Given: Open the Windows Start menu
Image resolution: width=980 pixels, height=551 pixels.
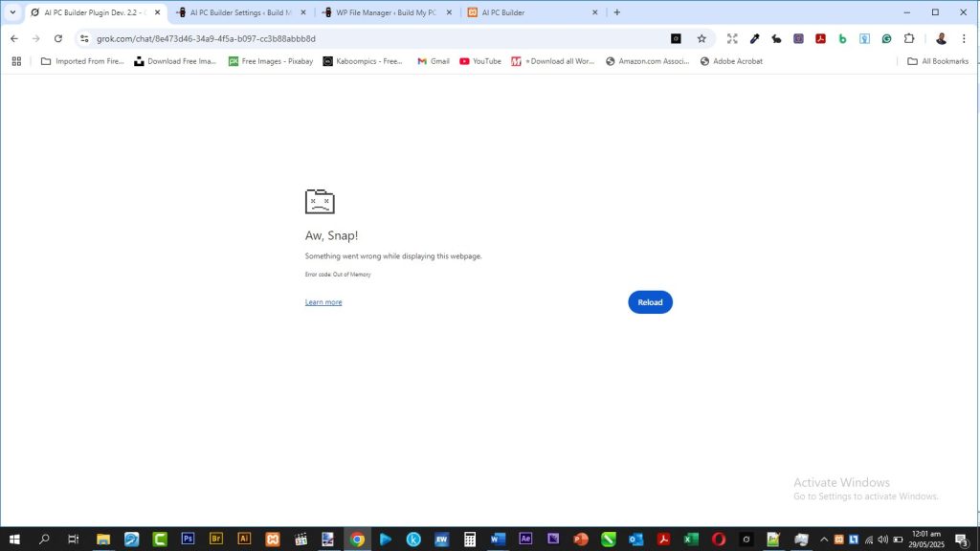Looking at the screenshot, I should point(14,540).
